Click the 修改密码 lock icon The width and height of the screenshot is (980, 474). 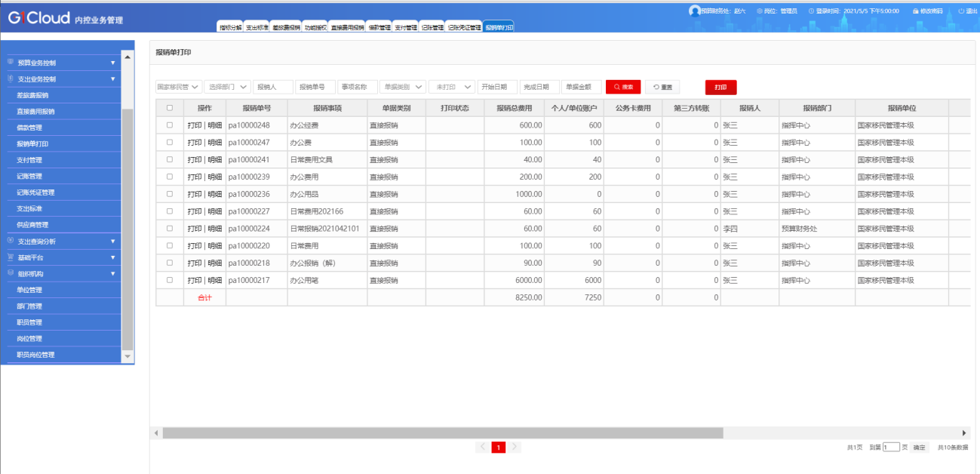(x=915, y=11)
